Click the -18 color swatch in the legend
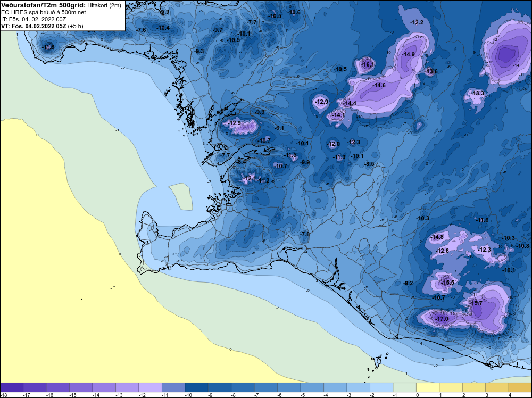Screen dimensions: 532x398 tap(12, 387)
